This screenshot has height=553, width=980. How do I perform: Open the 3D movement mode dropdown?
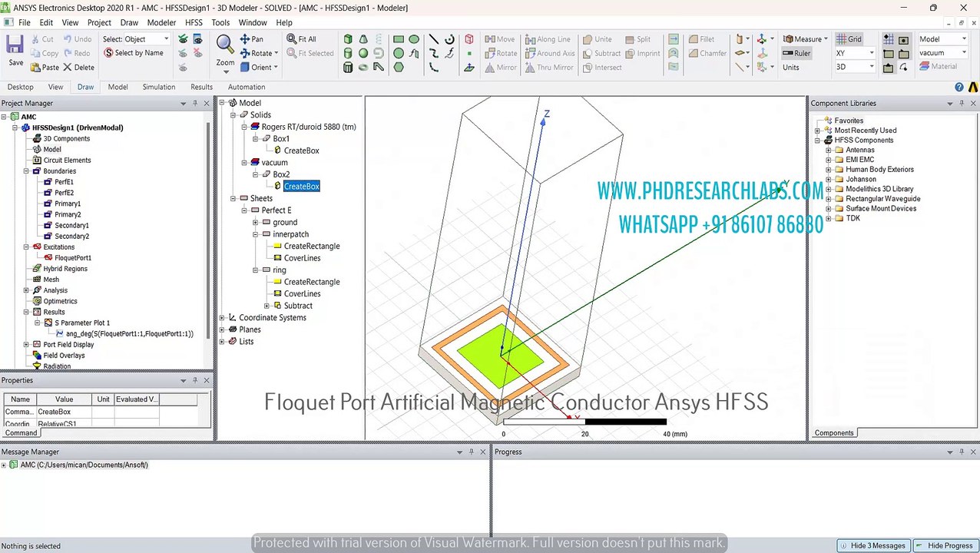[x=855, y=67]
